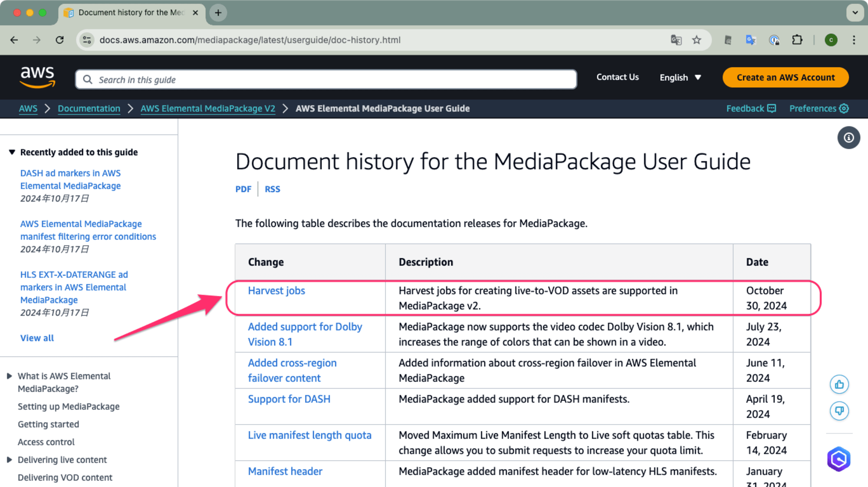This screenshot has height=487, width=868.
Task: Expand What is AWS Elemental MediaPackage
Action: [9, 376]
